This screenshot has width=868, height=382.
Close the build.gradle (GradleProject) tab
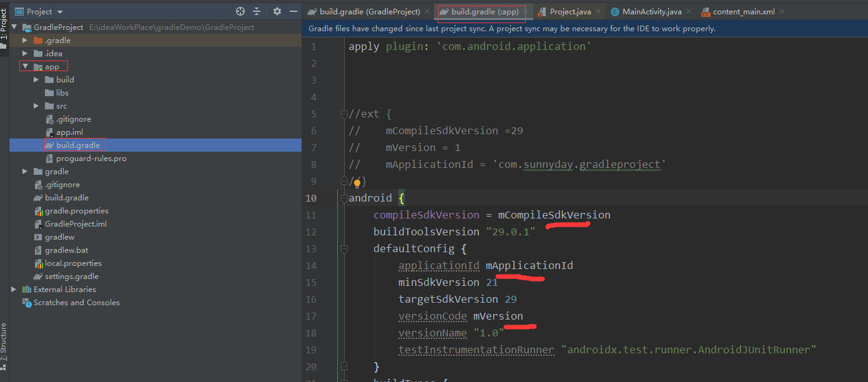coord(427,12)
